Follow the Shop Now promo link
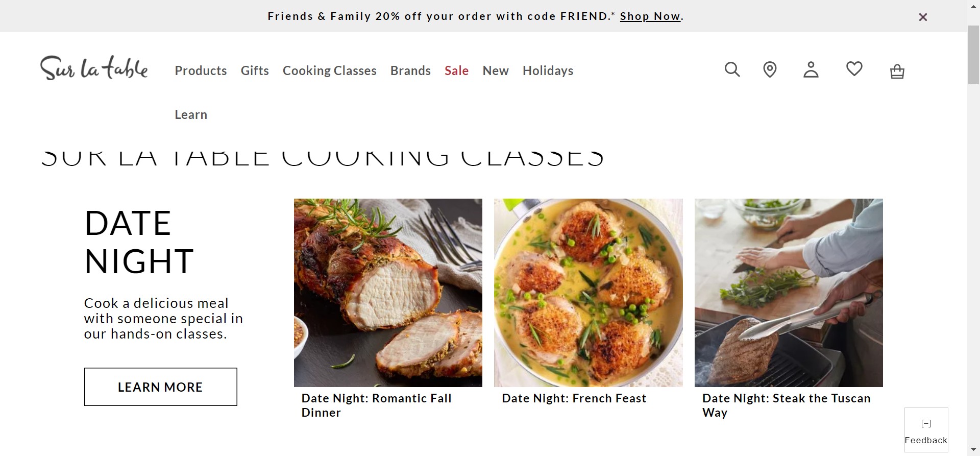 coord(650,16)
